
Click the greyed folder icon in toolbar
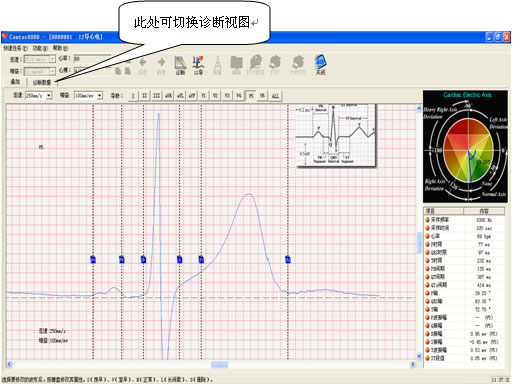(x=236, y=65)
